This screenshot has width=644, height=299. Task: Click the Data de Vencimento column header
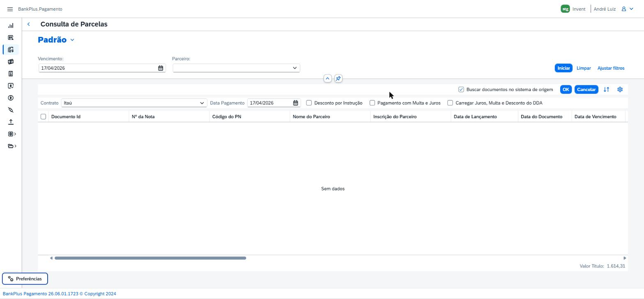(598, 117)
